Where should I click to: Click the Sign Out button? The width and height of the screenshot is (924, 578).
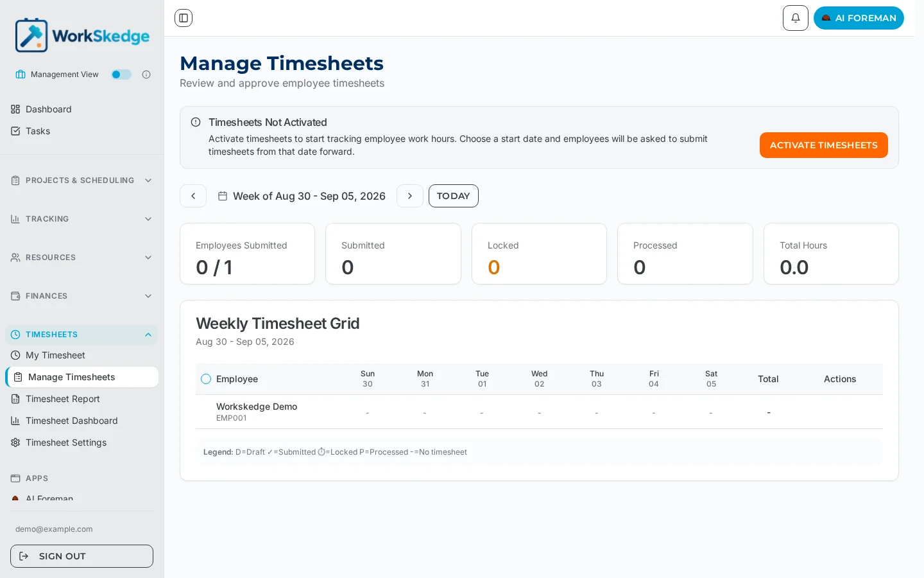pos(82,556)
